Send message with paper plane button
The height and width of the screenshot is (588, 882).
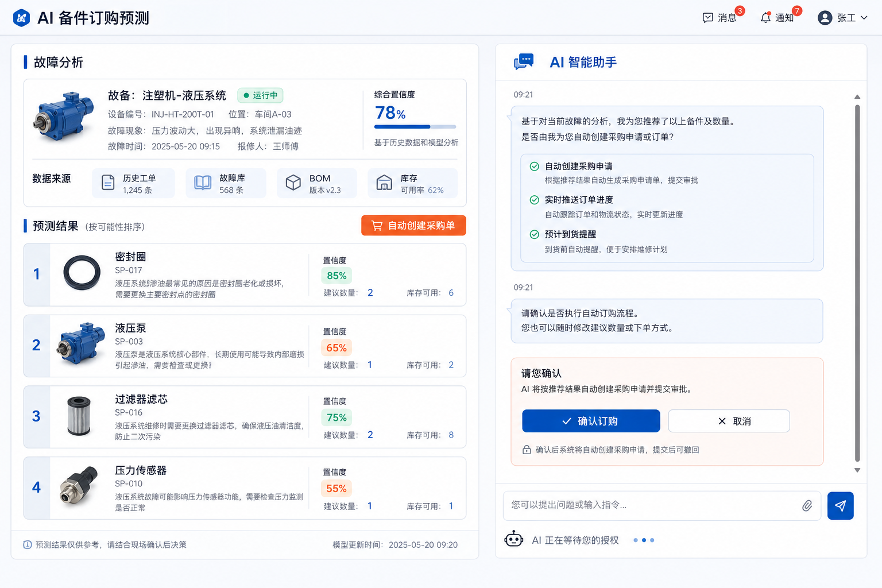point(840,505)
